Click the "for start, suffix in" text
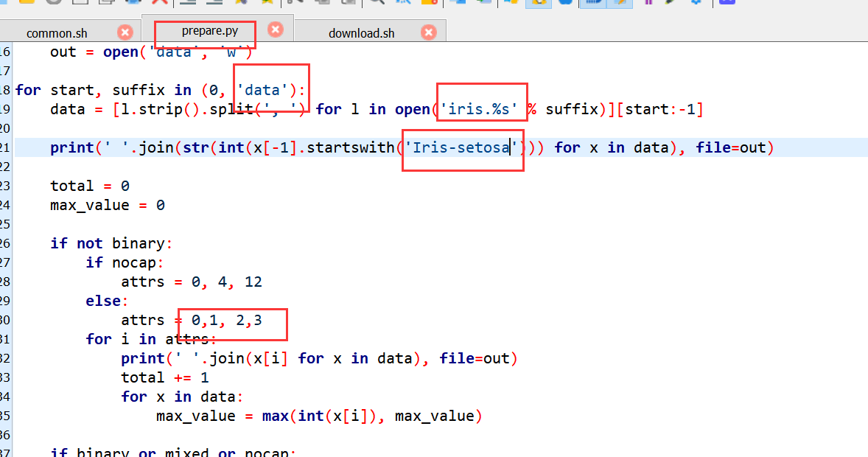Viewport: 868px width, 457px height. click(103, 90)
